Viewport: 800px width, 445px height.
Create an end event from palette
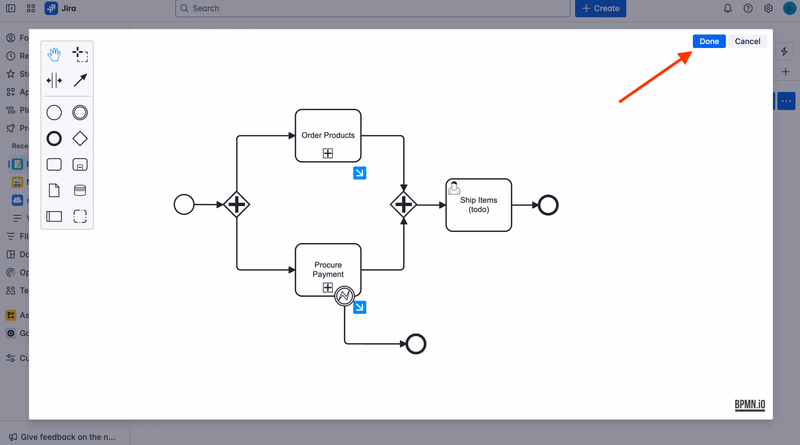click(x=54, y=139)
